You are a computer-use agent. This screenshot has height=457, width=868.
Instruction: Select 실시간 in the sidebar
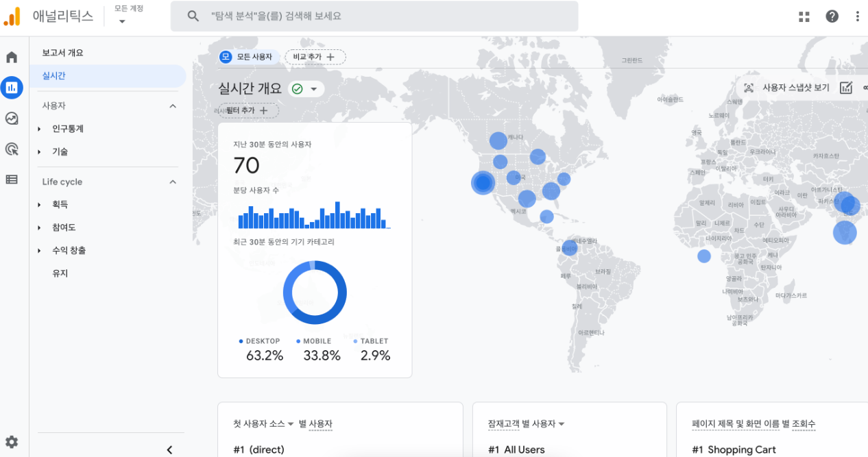click(x=108, y=76)
